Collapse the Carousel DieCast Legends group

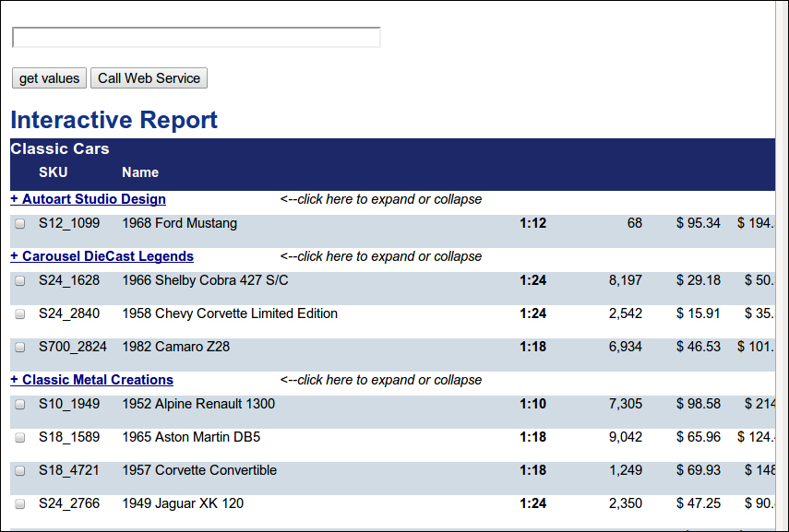click(102, 256)
